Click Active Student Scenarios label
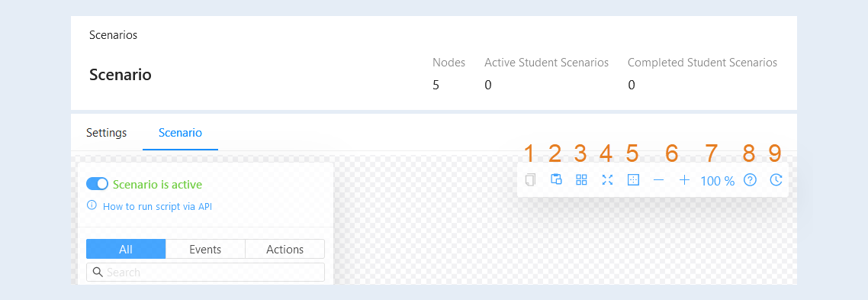 click(x=546, y=63)
